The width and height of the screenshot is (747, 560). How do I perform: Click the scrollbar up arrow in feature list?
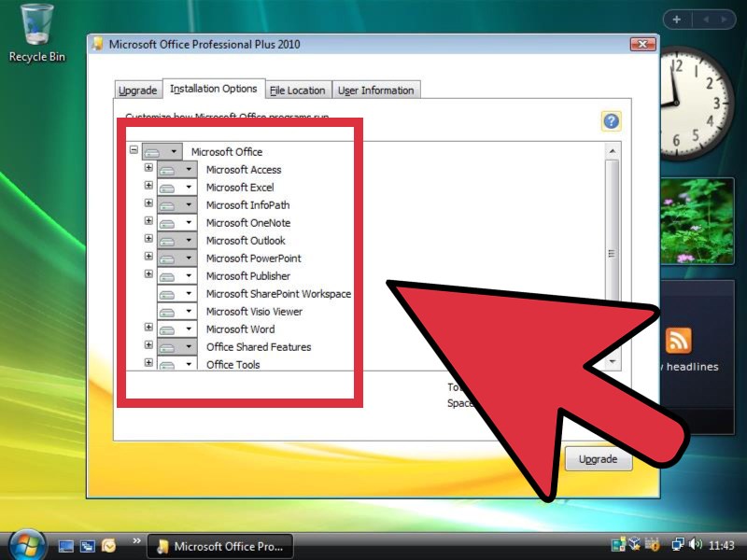point(613,151)
